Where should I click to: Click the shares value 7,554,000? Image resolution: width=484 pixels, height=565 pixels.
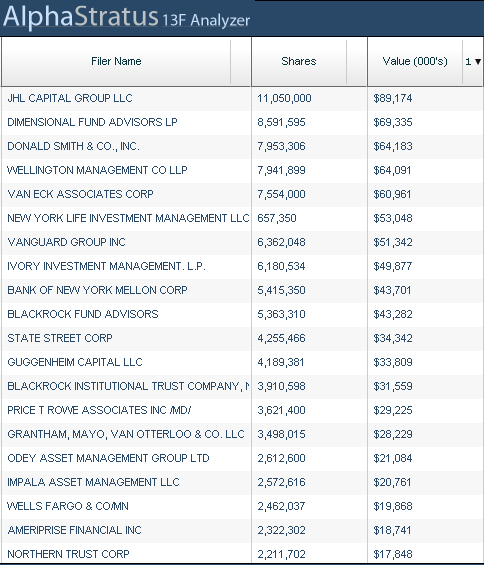pos(281,194)
